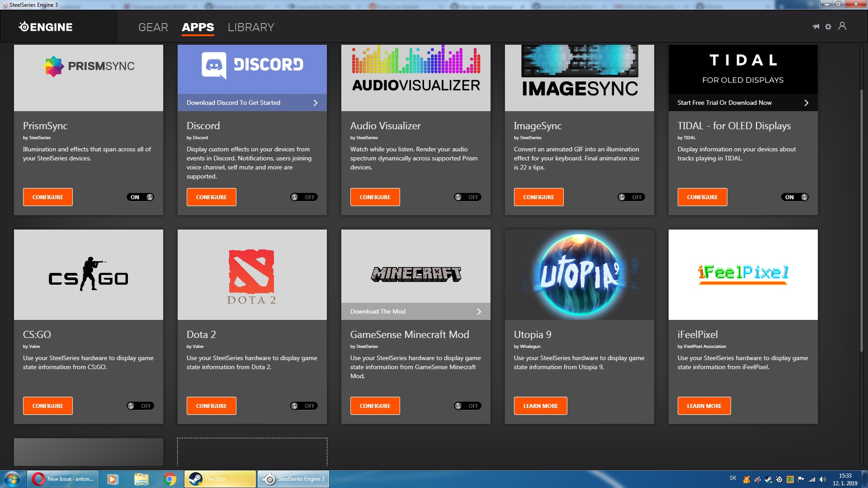Click the iFeelPixel app thumbnail

(x=743, y=274)
